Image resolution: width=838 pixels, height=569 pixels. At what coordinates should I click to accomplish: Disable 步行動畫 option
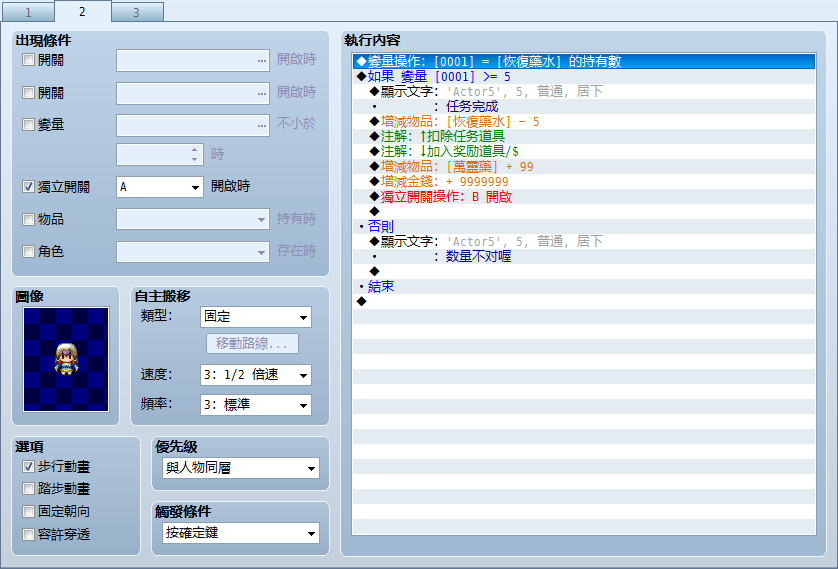28,466
